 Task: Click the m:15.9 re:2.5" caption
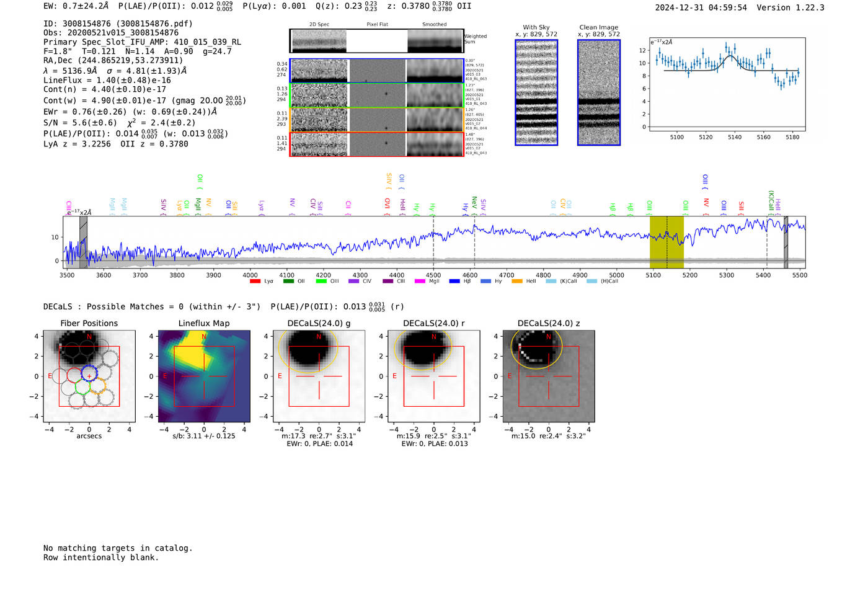pyautogui.click(x=434, y=436)
